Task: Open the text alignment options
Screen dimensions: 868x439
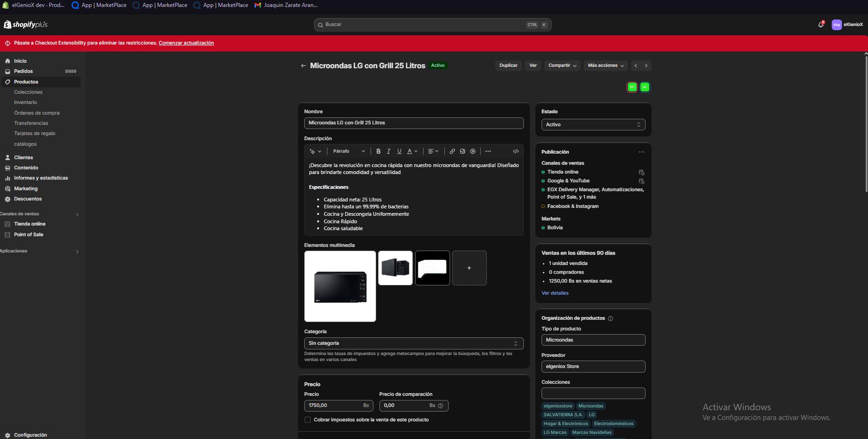Action: click(433, 151)
